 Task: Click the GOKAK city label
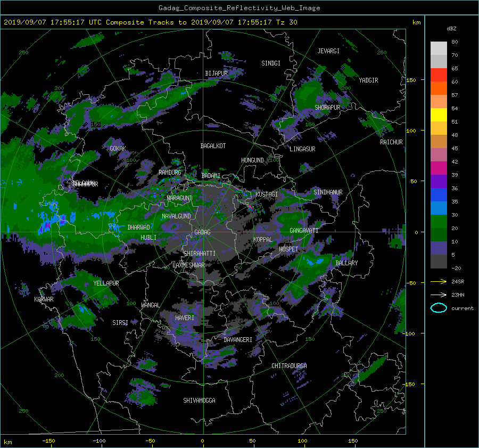point(118,148)
